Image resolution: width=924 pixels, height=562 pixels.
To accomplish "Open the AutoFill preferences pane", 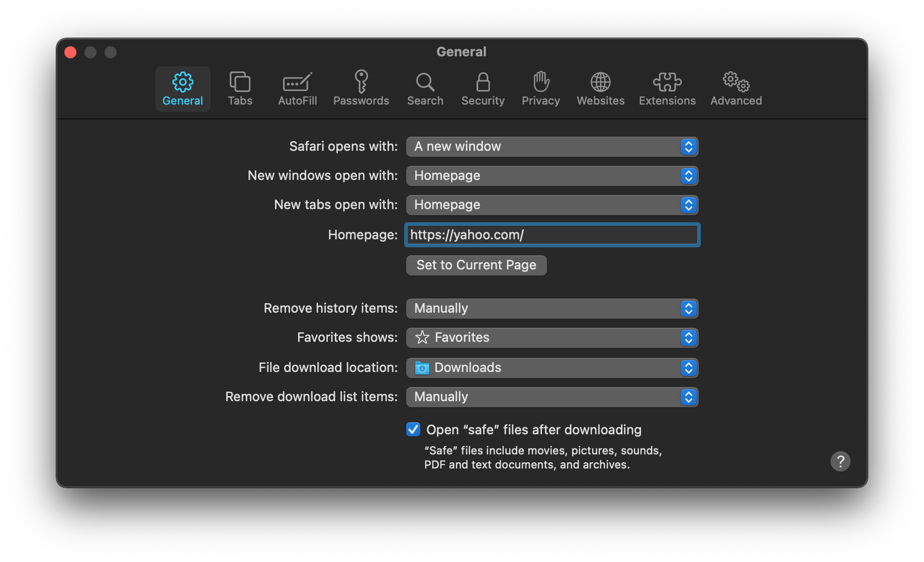I will (x=298, y=88).
